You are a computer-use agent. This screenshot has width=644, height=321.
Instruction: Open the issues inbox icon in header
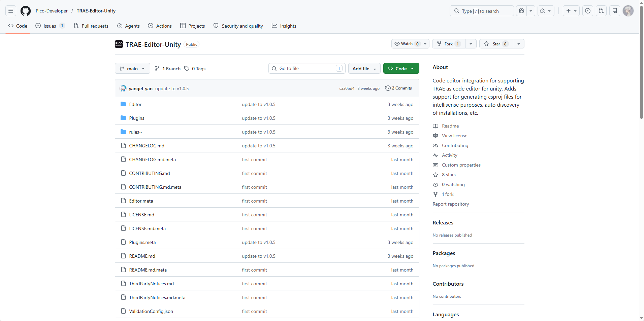tap(588, 11)
